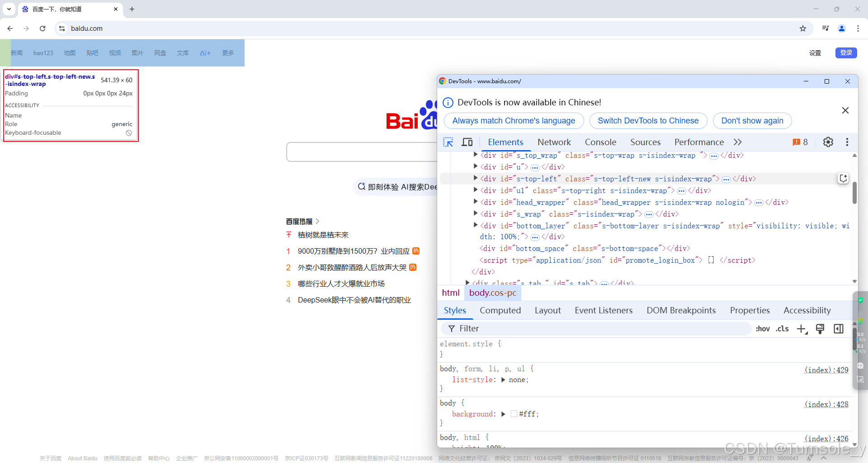
Task: Click the info icon in language banner
Action: pos(448,103)
